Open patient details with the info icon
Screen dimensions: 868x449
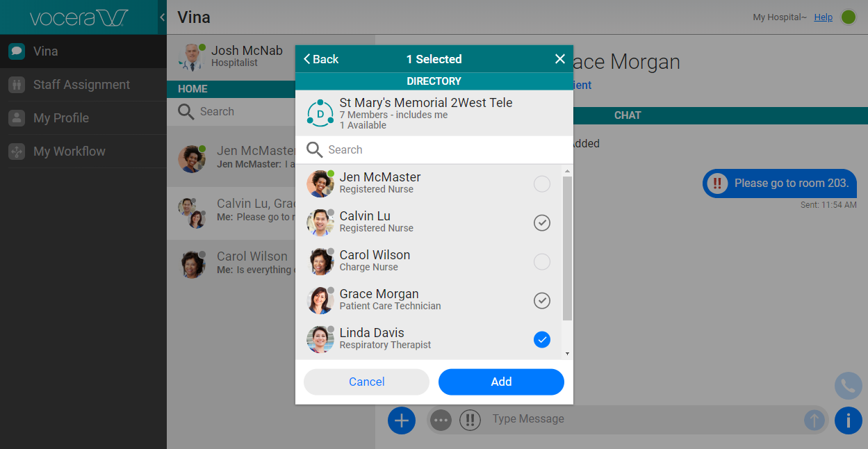tap(848, 420)
